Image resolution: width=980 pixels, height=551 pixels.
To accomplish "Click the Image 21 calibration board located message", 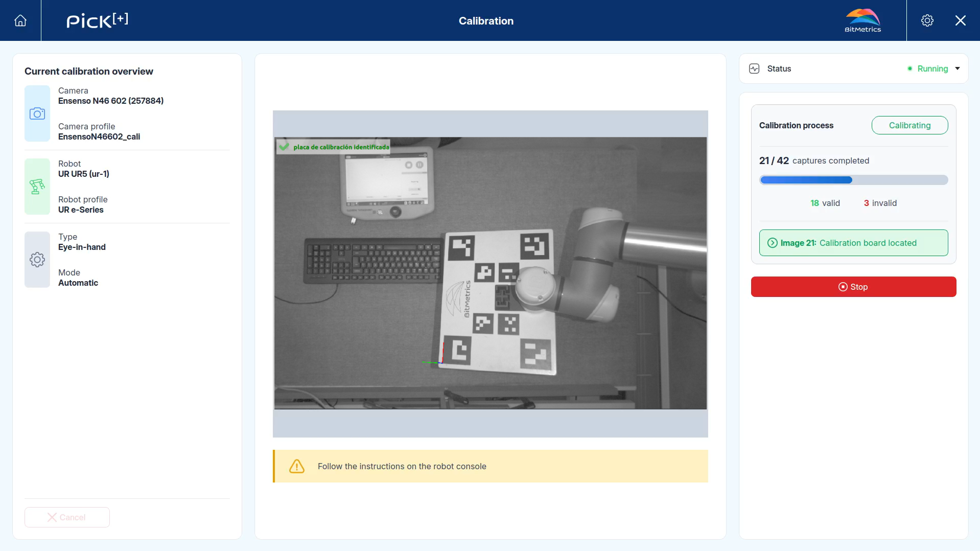I will point(853,243).
